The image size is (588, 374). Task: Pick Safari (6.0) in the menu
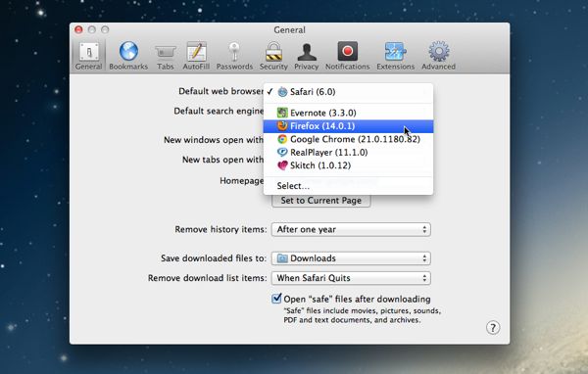[348, 92]
